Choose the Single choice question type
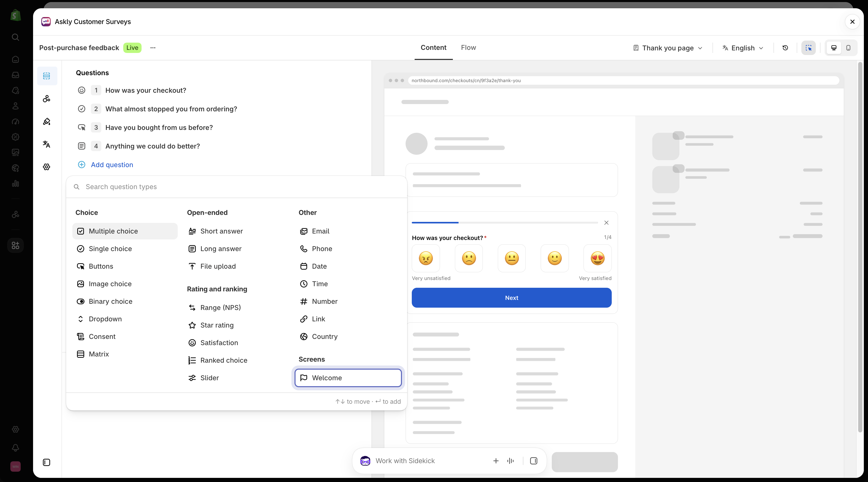The image size is (868, 482). [x=125, y=248]
